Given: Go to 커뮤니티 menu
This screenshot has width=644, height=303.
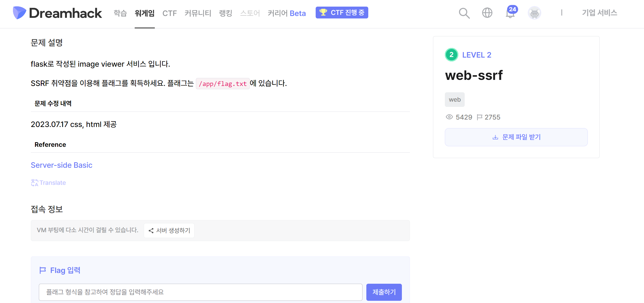Looking at the screenshot, I should point(198,13).
